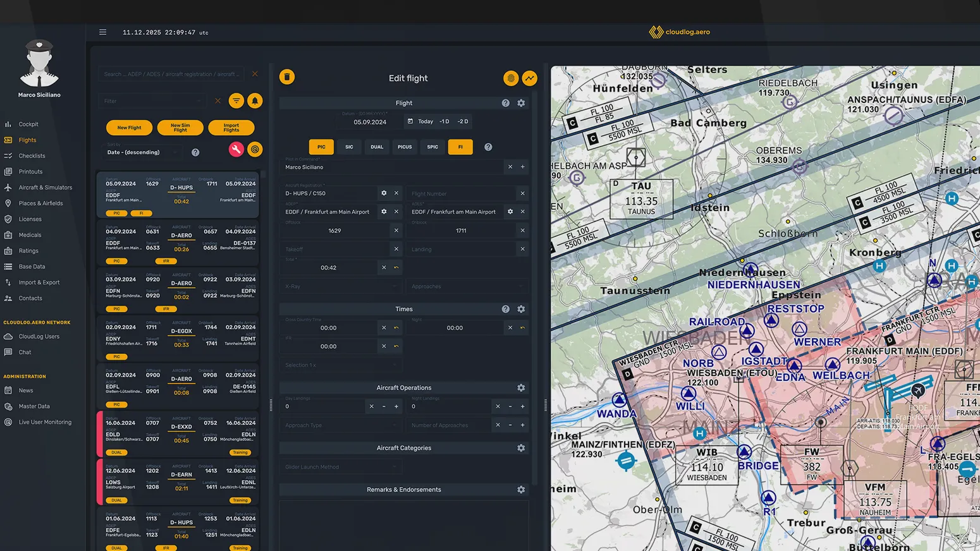Toggle the DUAL role button
This screenshot has height=551, width=980.
pos(377,147)
